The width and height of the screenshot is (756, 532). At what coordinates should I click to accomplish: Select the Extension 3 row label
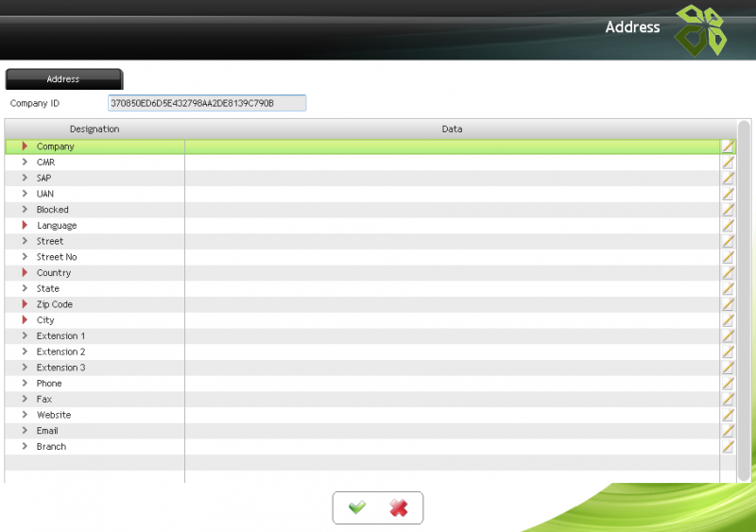tap(60, 368)
